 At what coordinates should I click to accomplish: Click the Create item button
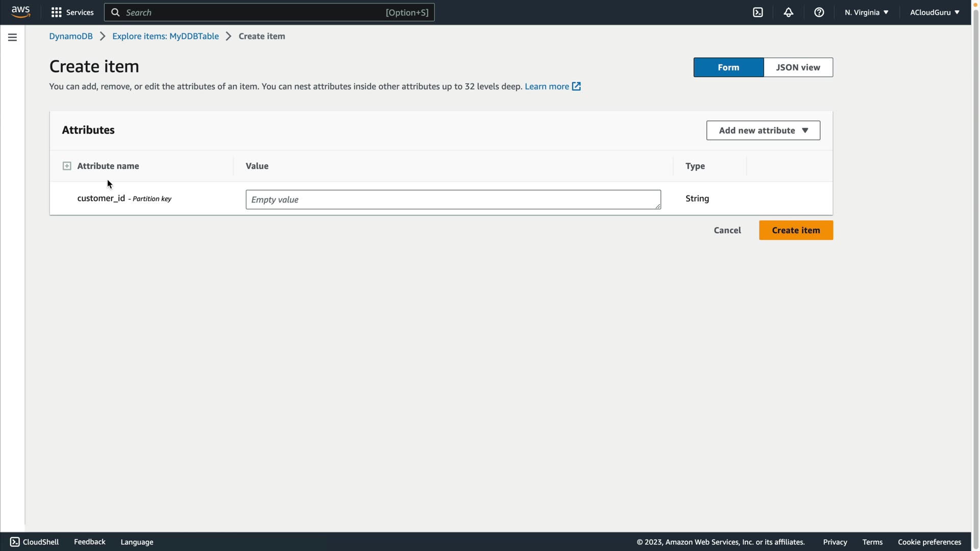[796, 230]
